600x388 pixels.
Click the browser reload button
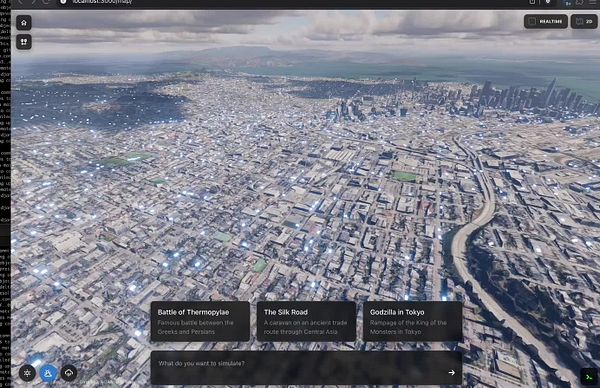(46, 2)
